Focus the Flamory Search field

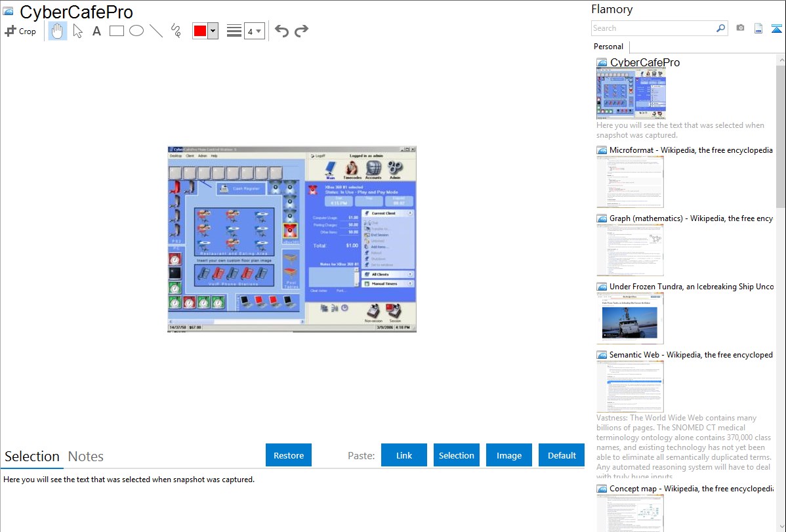coord(653,28)
